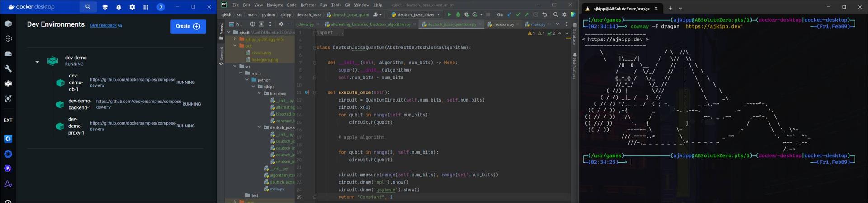The height and width of the screenshot is (203, 868).
Task: Run deutsch_jozsa_driver with green play button
Action: click(449, 14)
